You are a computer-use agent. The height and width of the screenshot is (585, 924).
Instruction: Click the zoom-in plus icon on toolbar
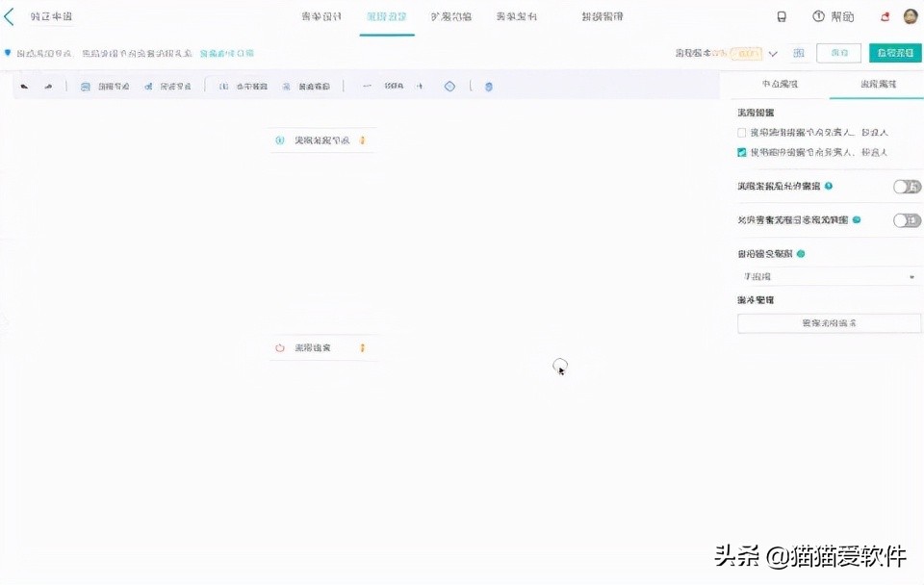418,86
